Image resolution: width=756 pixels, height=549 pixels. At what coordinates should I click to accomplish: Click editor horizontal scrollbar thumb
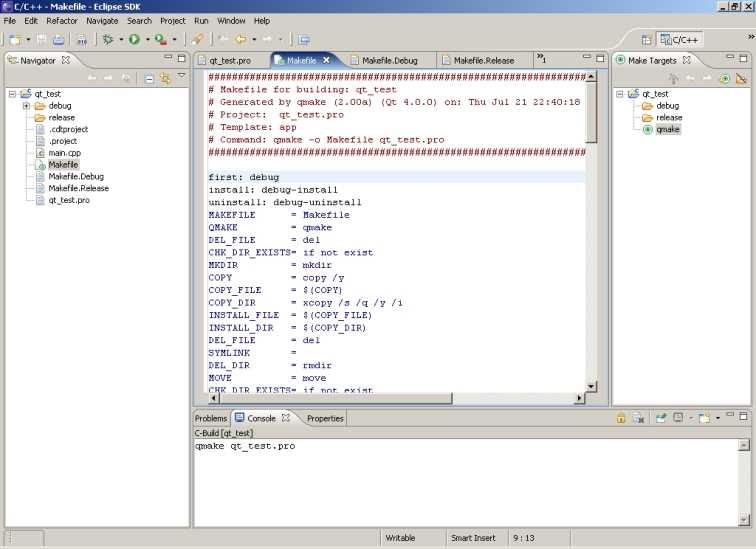pos(336,398)
